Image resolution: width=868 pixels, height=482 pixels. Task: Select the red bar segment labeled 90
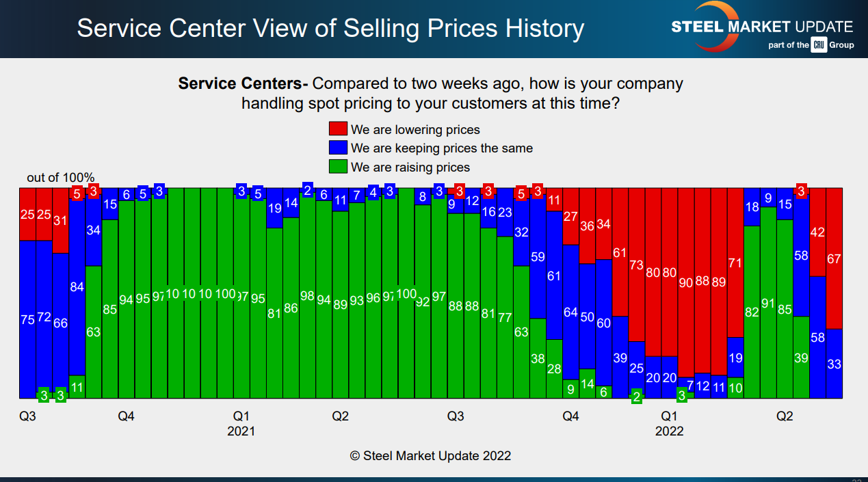click(686, 282)
